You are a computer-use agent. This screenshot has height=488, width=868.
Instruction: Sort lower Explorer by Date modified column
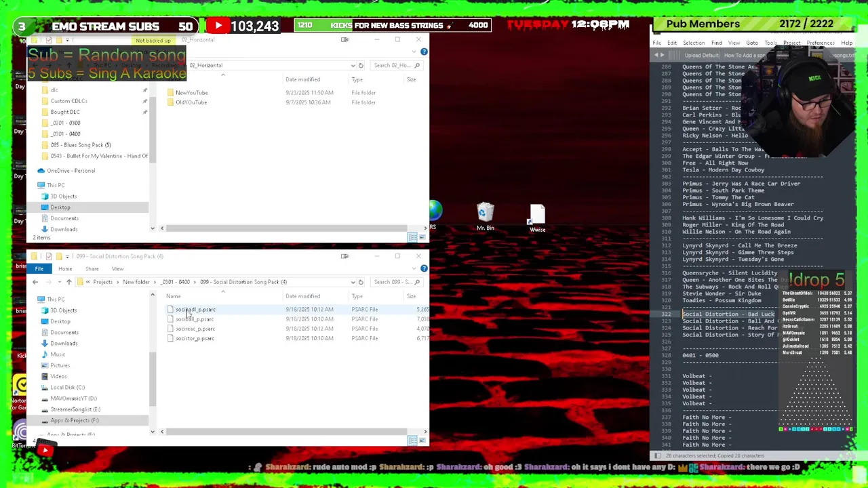pyautogui.click(x=302, y=296)
